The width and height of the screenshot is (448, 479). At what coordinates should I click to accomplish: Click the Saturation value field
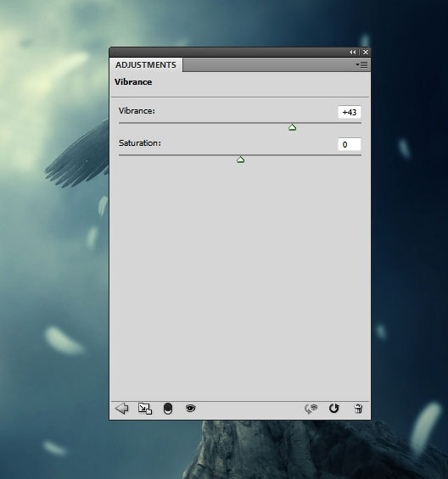tap(350, 144)
